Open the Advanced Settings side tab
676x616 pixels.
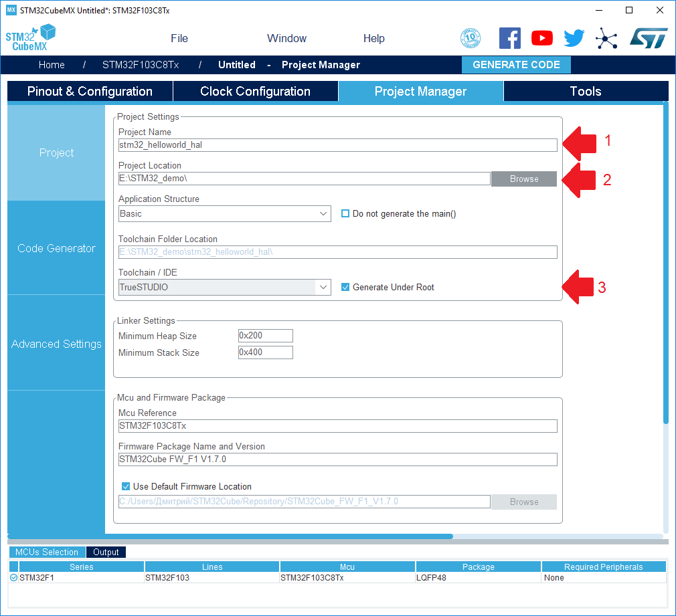56,344
